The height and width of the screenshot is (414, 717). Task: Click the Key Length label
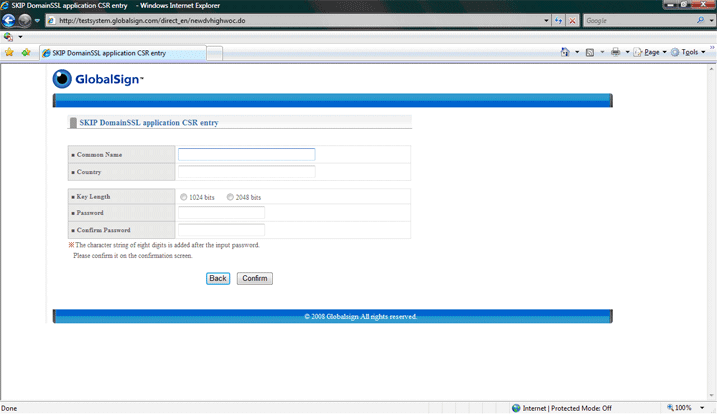click(93, 196)
